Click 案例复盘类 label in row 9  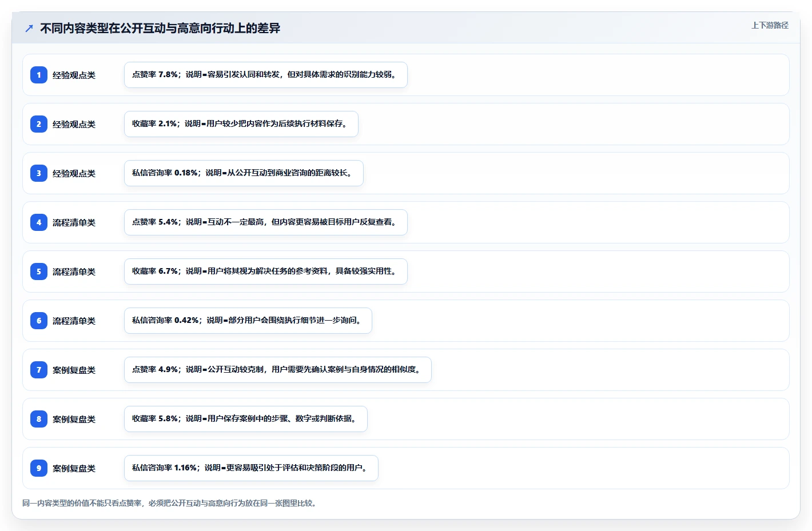(74, 468)
